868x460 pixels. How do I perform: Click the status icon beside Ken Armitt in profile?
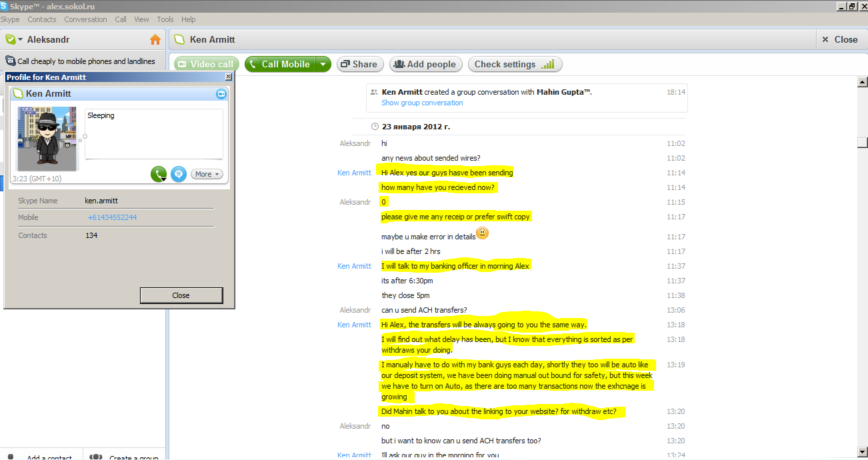[x=18, y=94]
